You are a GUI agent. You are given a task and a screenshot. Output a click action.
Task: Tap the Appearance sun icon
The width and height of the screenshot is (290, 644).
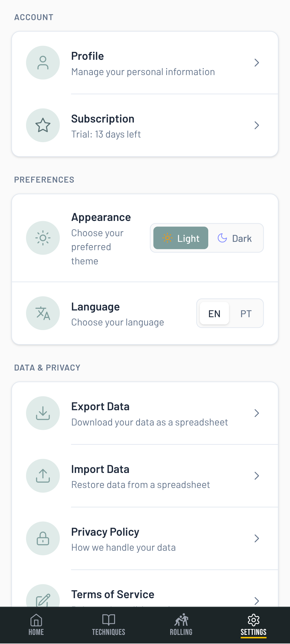click(43, 238)
